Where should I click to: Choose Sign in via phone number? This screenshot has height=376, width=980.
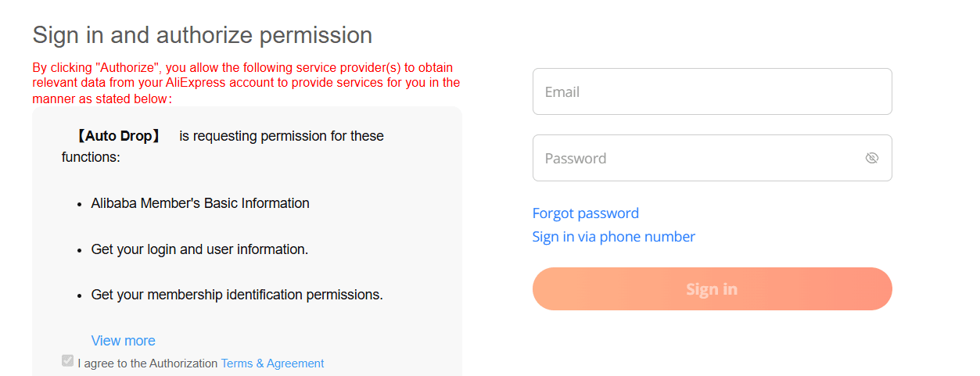click(x=613, y=237)
